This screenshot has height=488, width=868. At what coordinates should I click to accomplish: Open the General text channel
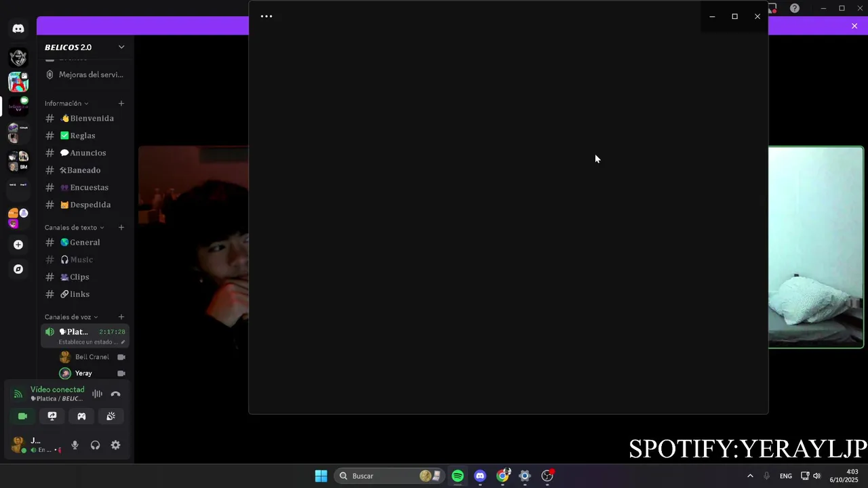pos(85,242)
